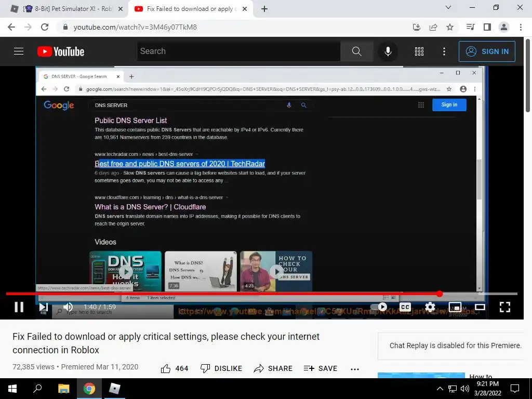
Task: Switch to miniplayer
Action: click(x=455, y=307)
